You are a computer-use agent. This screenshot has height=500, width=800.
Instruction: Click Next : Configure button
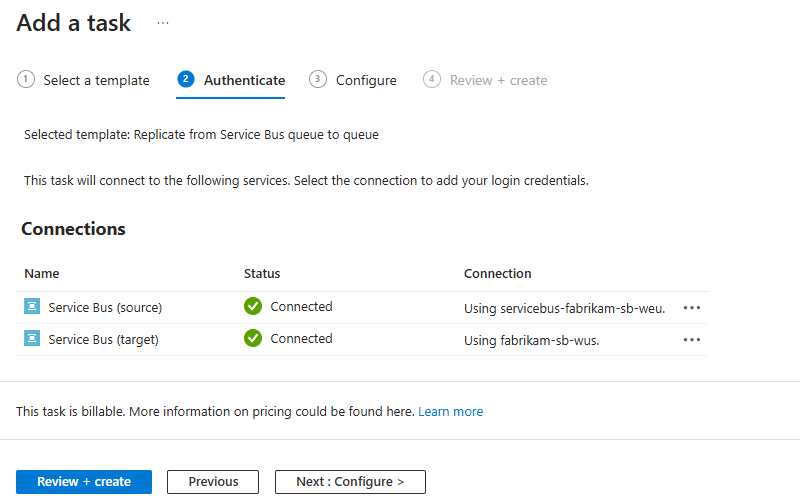[x=350, y=482]
